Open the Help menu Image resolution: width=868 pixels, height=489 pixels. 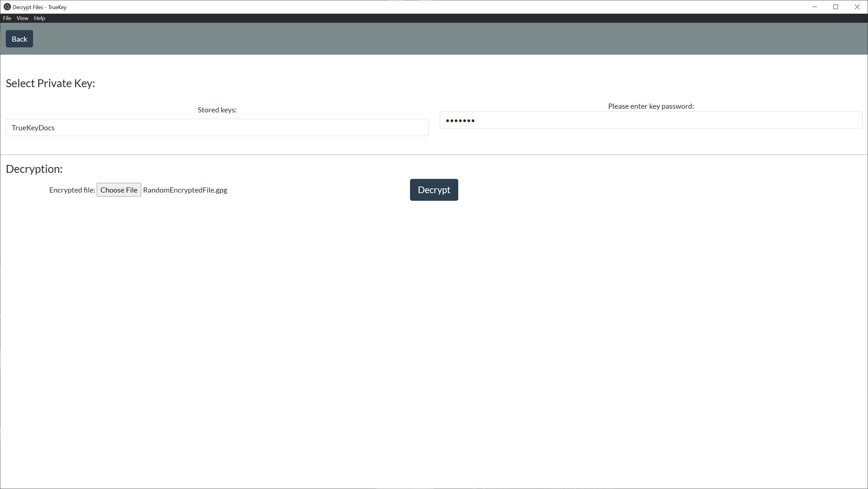(x=39, y=18)
